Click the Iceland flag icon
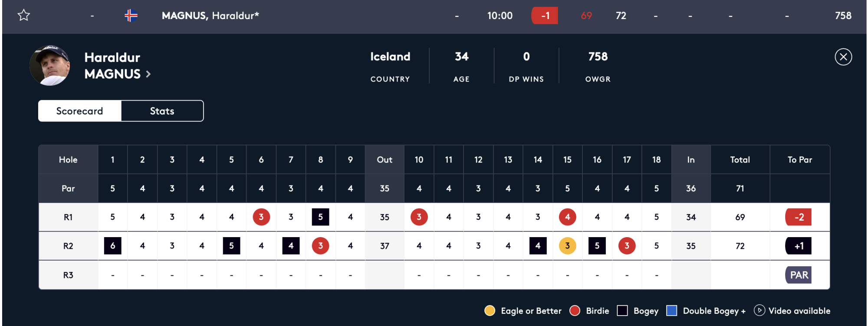This screenshot has height=326, width=868. [x=131, y=16]
